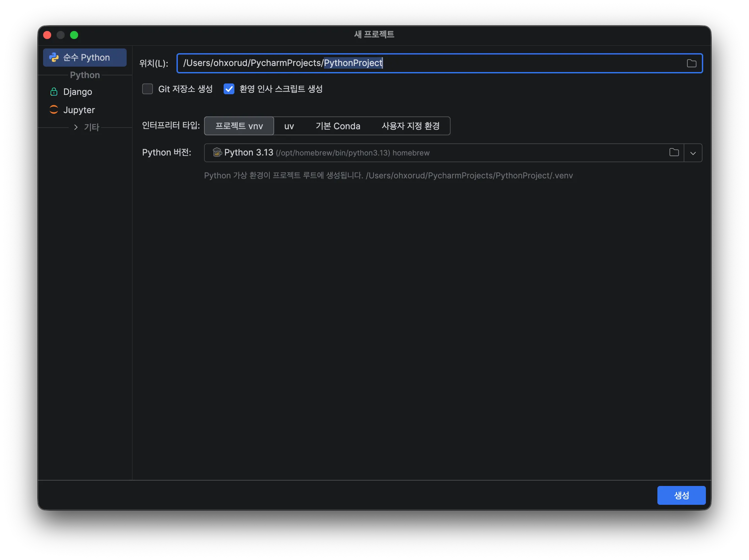Screen dimensions: 749x560
Task: Open folder browser in location field
Action: (691, 63)
